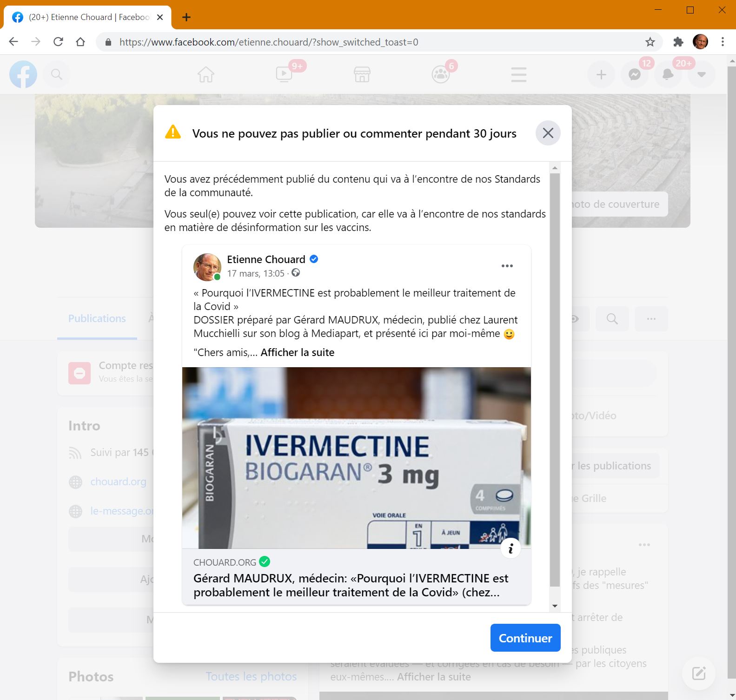The width and height of the screenshot is (736, 700).
Task: Go to Facebook Home icon
Action: [x=206, y=74]
